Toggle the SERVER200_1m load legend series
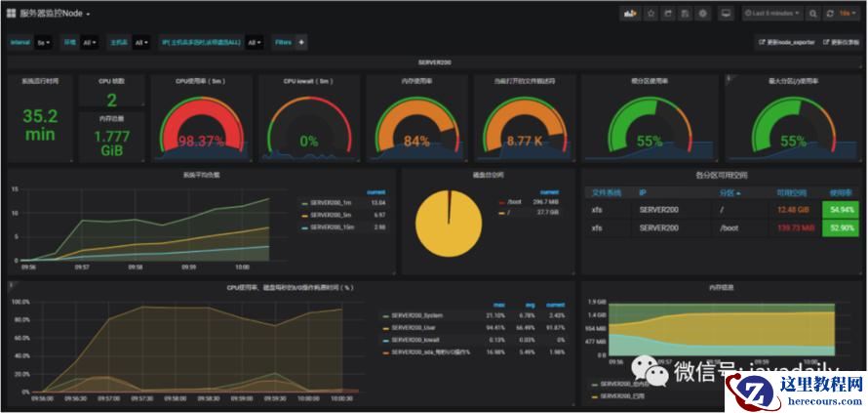 tap(332, 202)
